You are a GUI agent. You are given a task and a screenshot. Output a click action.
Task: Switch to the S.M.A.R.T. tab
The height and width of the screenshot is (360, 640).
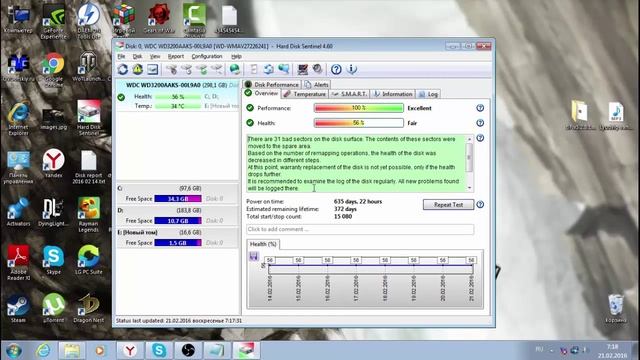click(349, 94)
